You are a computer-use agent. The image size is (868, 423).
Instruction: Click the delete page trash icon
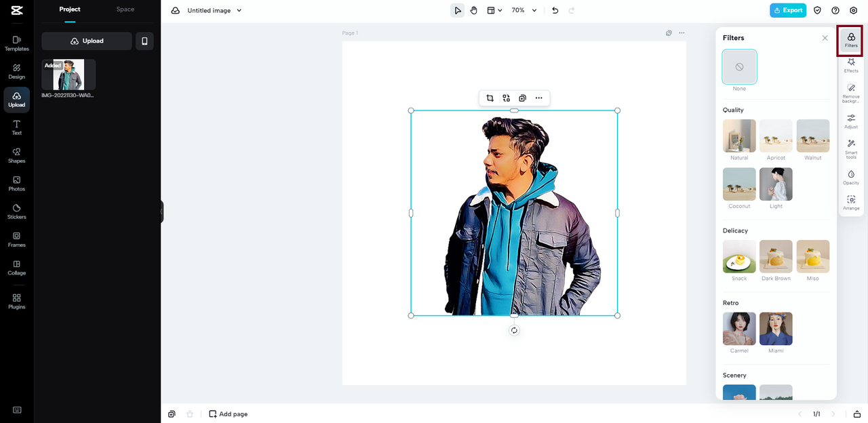[x=190, y=414]
